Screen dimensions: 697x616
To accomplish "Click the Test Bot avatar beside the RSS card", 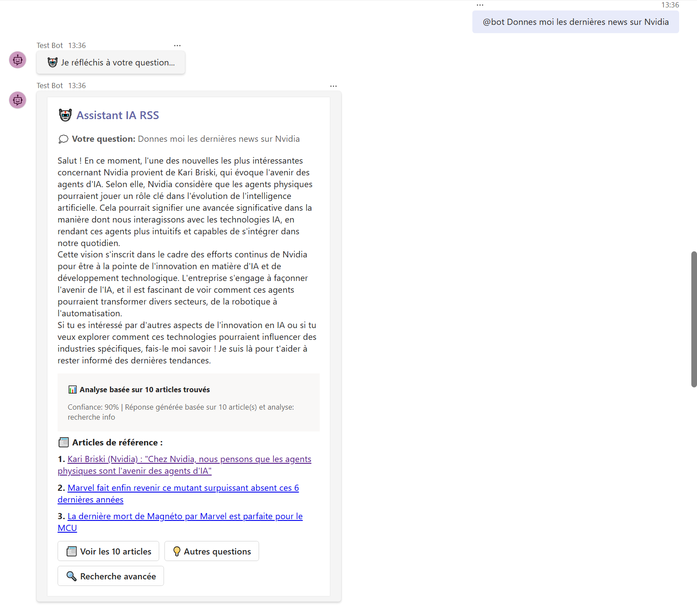I will [x=18, y=100].
